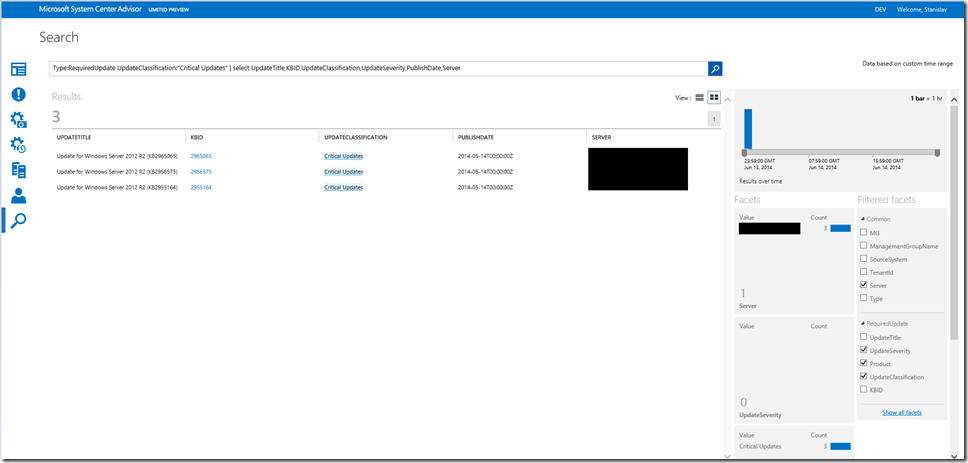Run the query with the search button

tap(715, 68)
